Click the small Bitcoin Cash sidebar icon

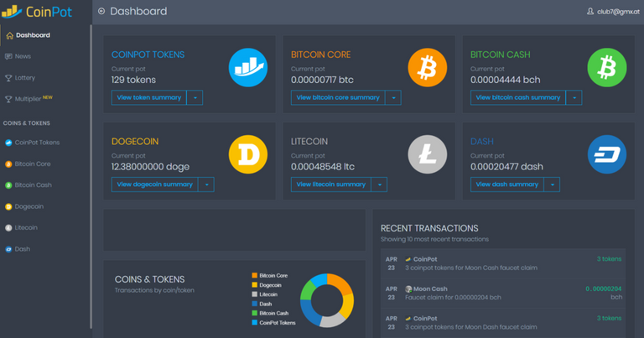point(8,185)
